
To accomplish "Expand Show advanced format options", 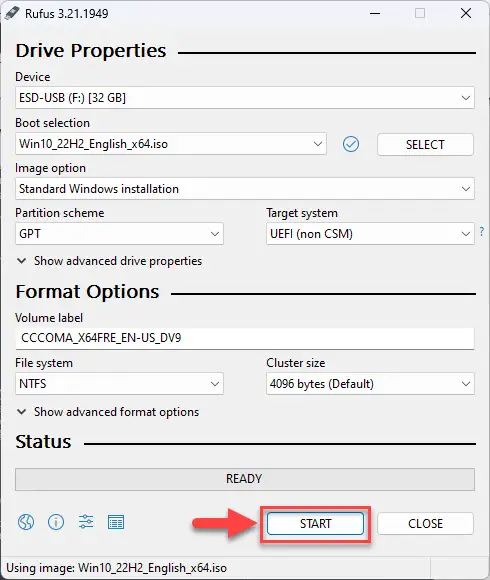I will click(x=108, y=412).
